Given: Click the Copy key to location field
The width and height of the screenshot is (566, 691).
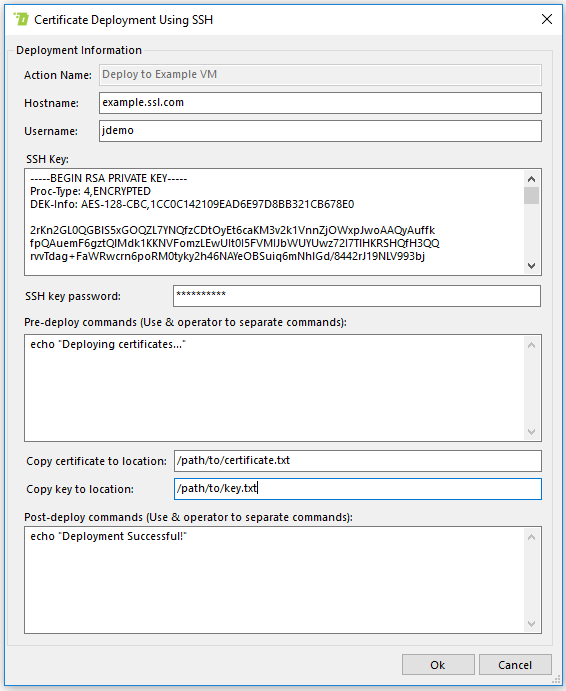Looking at the screenshot, I should pyautogui.click(x=357, y=489).
